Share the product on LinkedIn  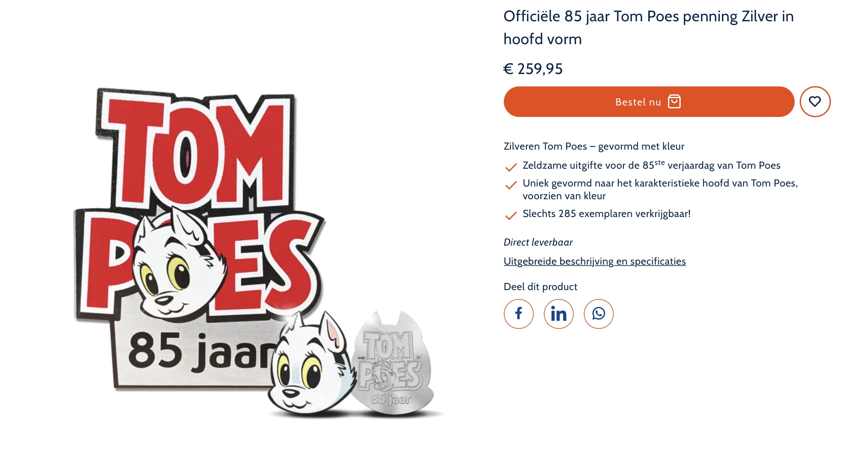point(558,314)
